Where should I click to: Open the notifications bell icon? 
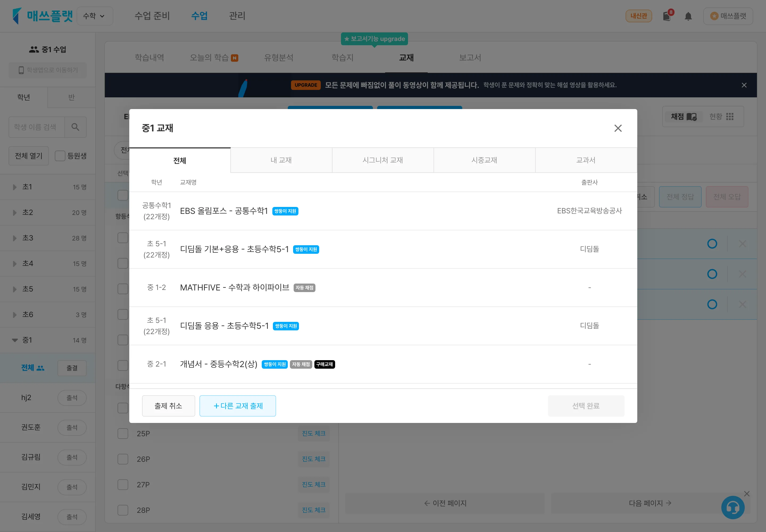[688, 16]
